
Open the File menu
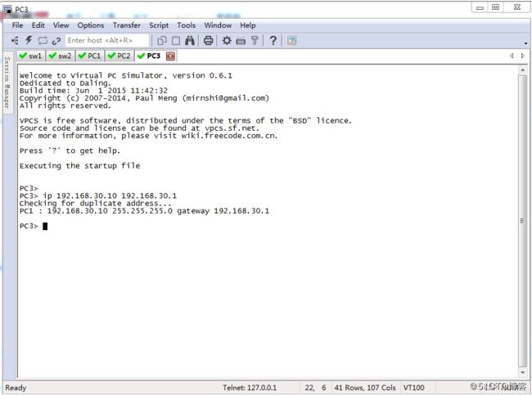[x=18, y=25]
